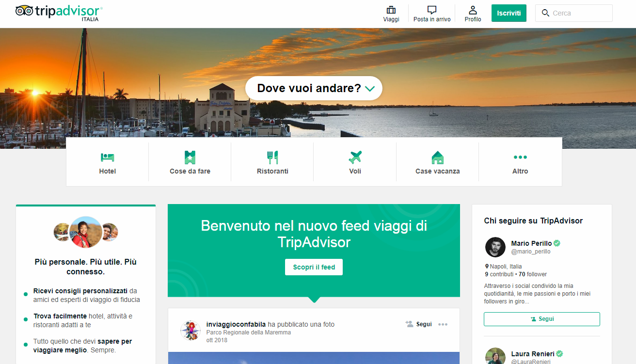Click the search magnifier icon
This screenshot has width=636, height=364.
tap(546, 13)
